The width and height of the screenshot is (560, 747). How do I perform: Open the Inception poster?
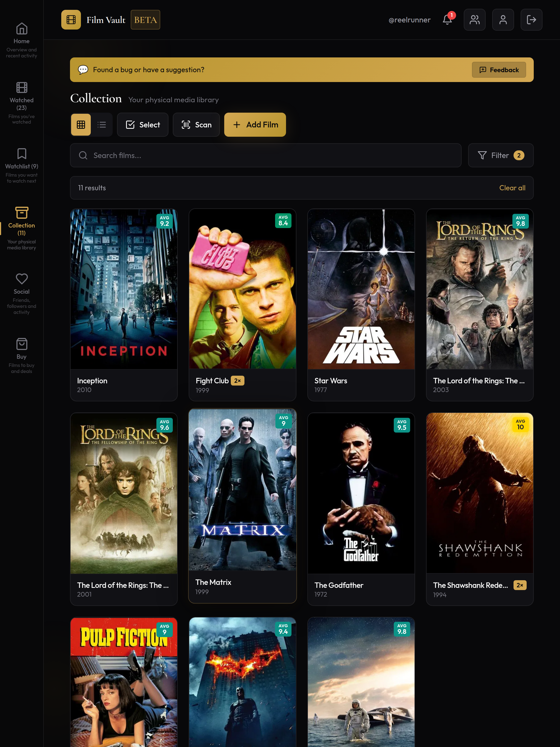pyautogui.click(x=124, y=289)
